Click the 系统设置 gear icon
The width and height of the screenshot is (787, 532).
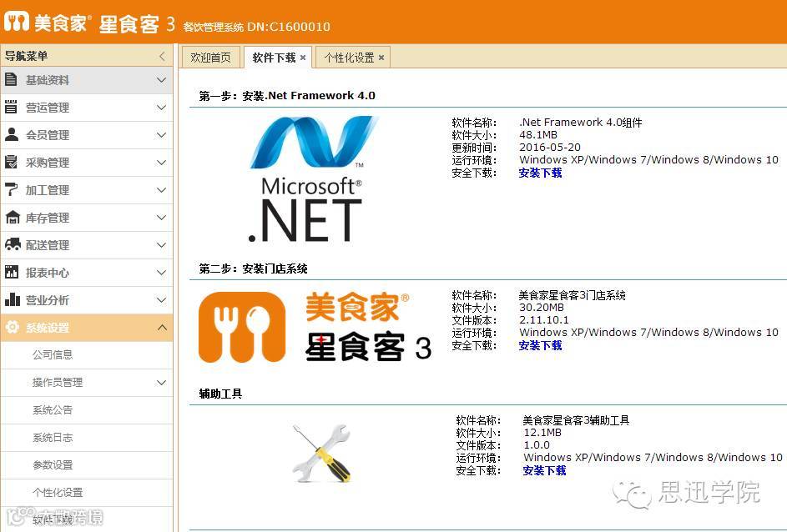tap(12, 327)
